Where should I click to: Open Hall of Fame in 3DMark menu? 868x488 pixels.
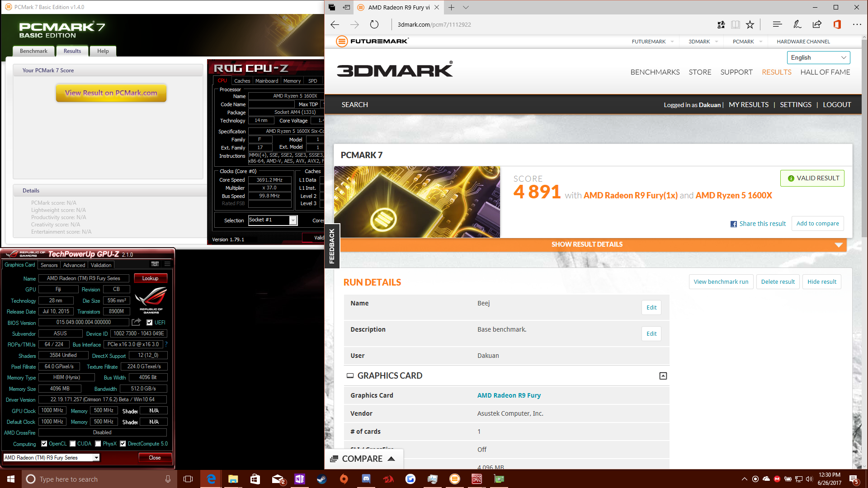coord(825,72)
